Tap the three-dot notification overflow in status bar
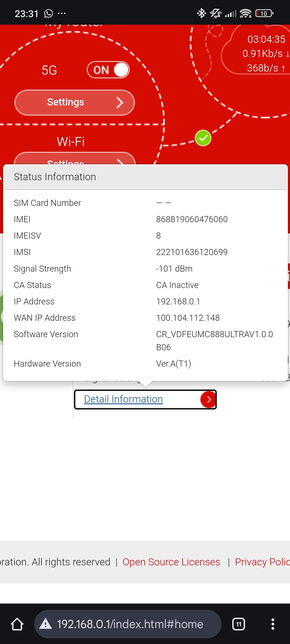The width and height of the screenshot is (290, 644). (x=62, y=13)
